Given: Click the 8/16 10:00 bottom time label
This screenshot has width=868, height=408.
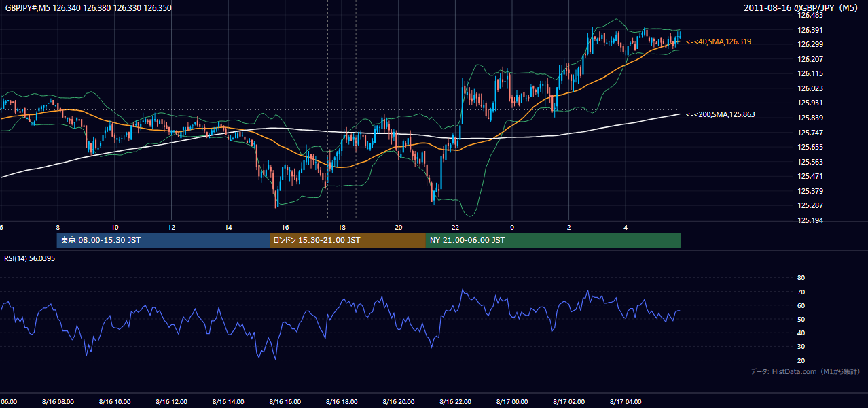Looking at the screenshot, I should (x=115, y=402).
